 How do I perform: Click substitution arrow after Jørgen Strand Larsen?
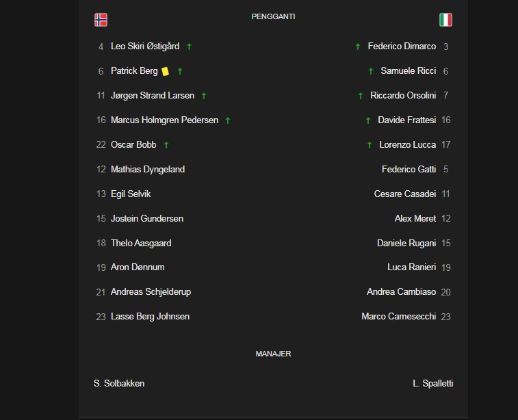coord(204,96)
